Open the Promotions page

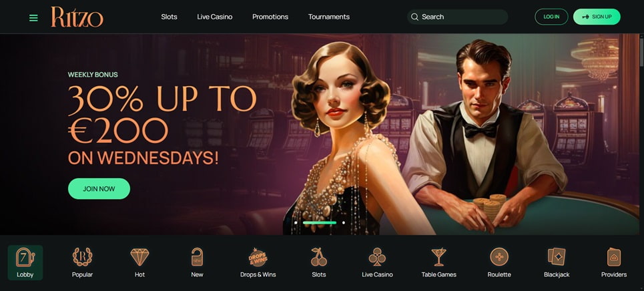(x=270, y=17)
